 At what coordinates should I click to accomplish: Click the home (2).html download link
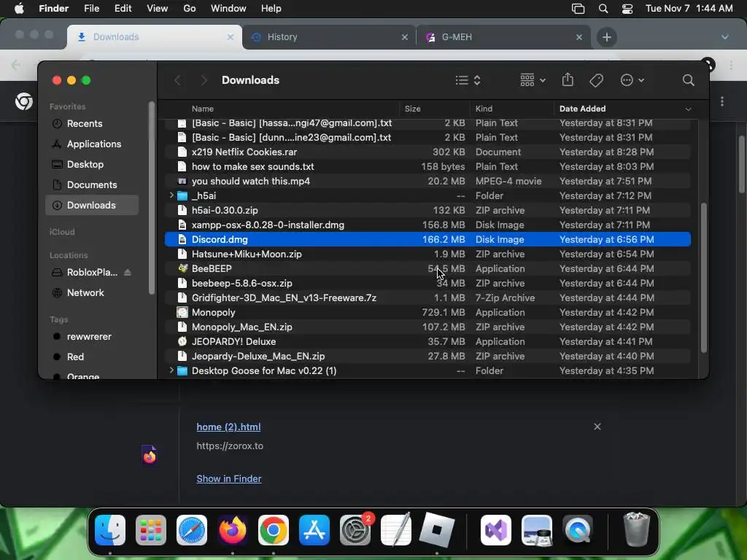tap(228, 427)
